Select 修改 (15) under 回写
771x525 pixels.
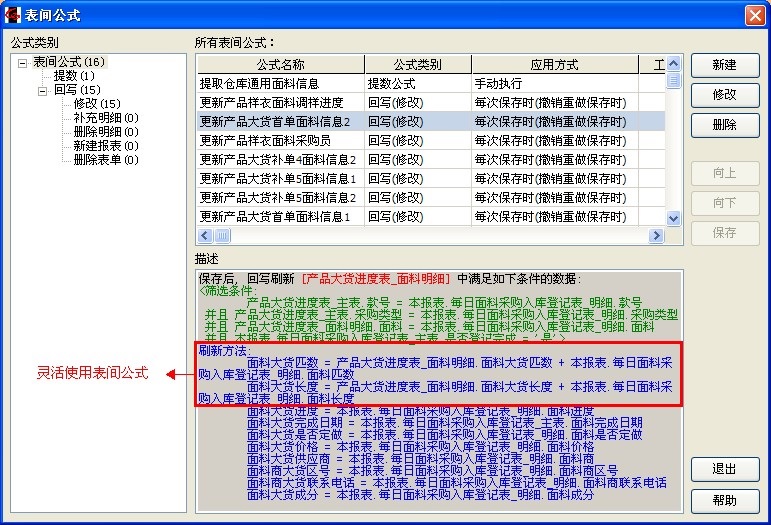tap(96, 104)
